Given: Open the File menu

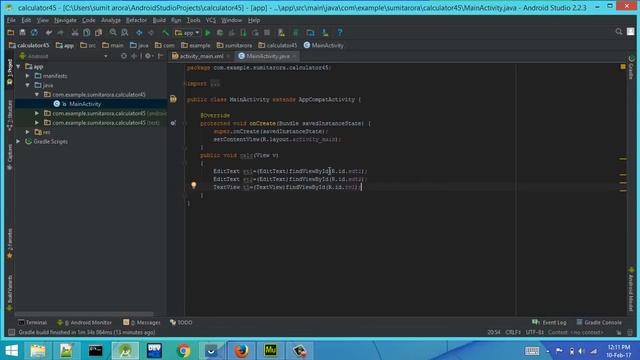Looking at the screenshot, I should tap(11, 20).
